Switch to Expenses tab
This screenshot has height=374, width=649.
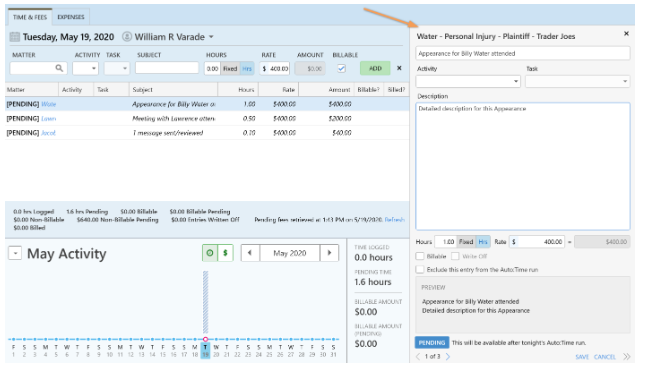pos(71,17)
